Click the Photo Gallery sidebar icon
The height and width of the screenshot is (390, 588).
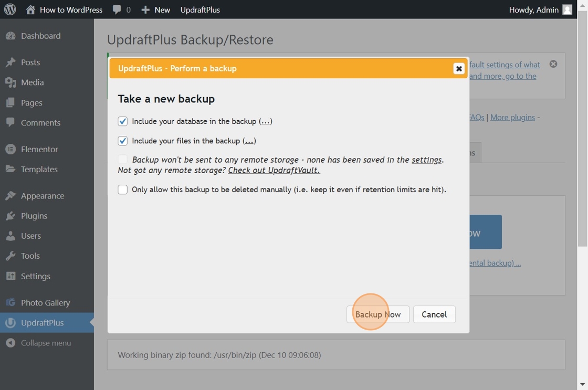(x=10, y=302)
